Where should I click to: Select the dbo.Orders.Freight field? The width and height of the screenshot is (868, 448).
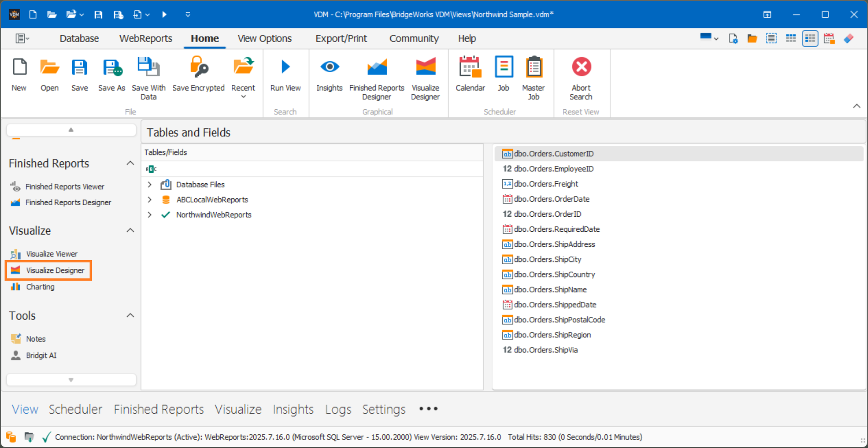tap(546, 184)
